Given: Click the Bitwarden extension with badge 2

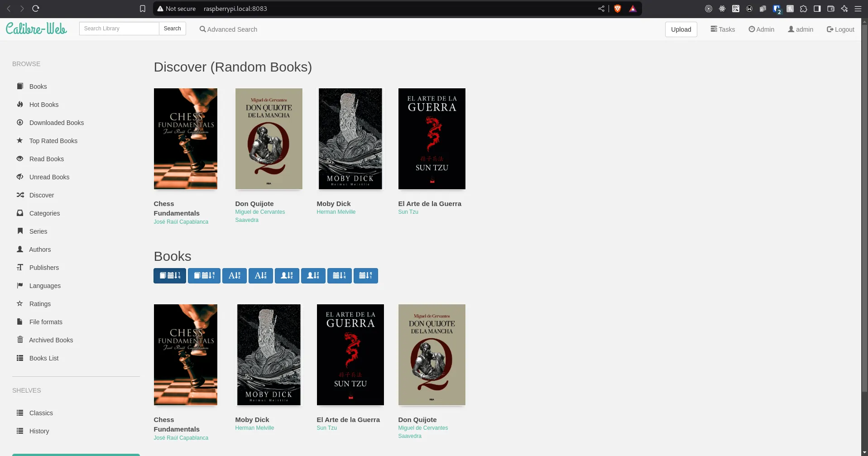Looking at the screenshot, I should (777, 9).
